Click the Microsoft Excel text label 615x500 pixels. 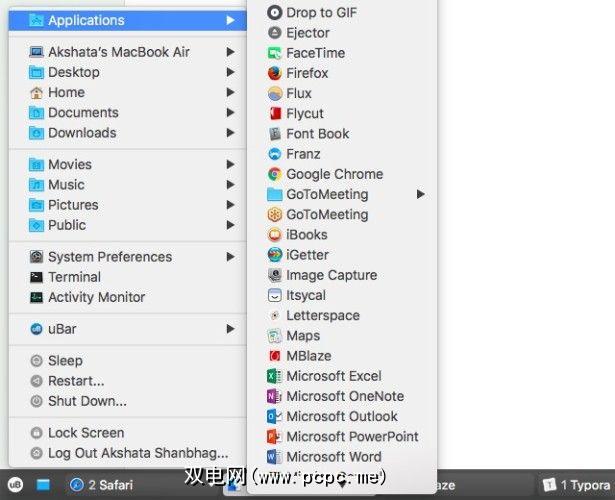pyautogui.click(x=334, y=376)
